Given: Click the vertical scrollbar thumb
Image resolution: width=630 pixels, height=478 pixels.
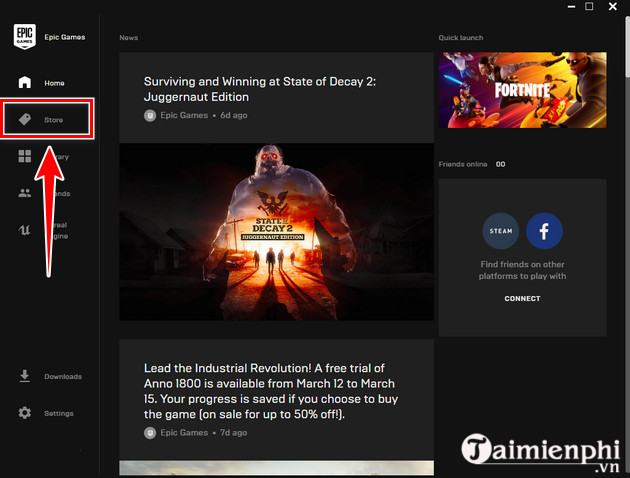Looking at the screenshot, I should point(627,46).
